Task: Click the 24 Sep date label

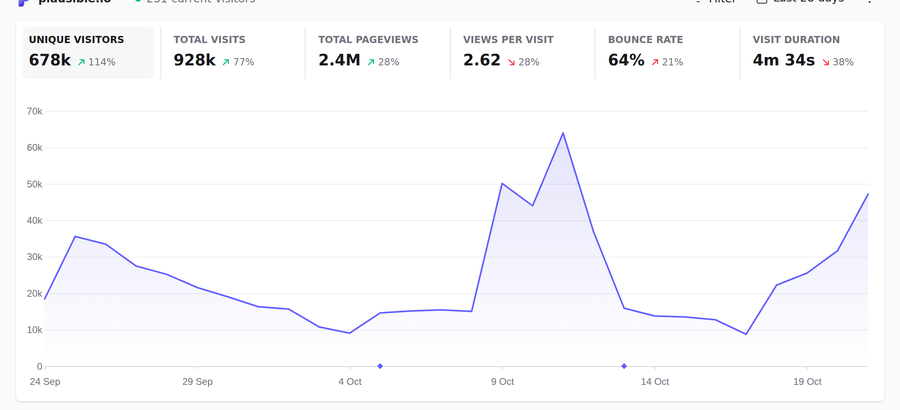Action: coord(45,382)
